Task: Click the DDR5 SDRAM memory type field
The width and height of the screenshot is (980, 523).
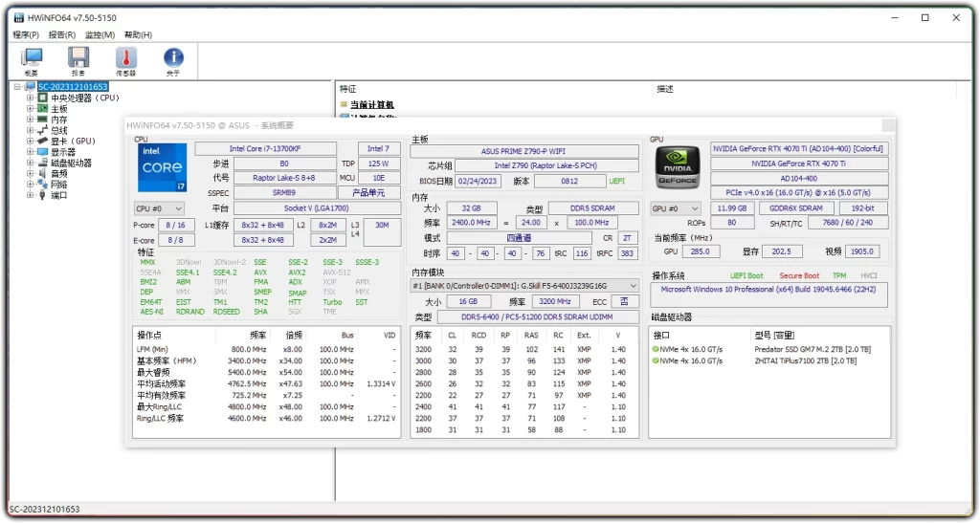Action: (x=593, y=208)
